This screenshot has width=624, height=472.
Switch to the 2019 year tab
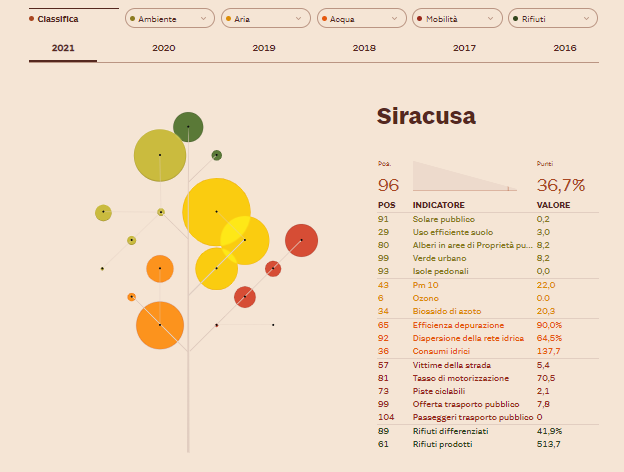click(264, 48)
